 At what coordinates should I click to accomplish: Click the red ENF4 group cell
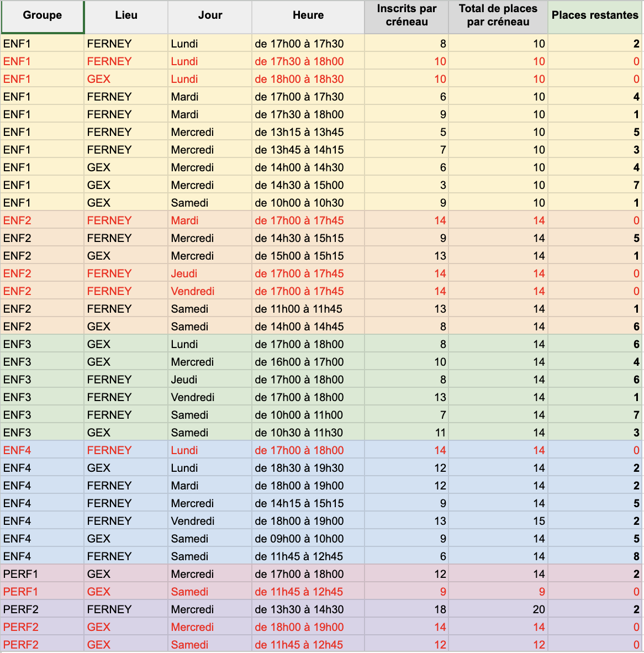pos(42,450)
